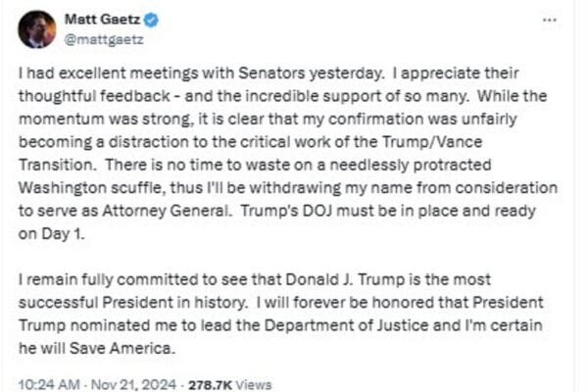Click the short line 'on Day 1.'
Screen dimensions: 588x392
pos(52,234)
